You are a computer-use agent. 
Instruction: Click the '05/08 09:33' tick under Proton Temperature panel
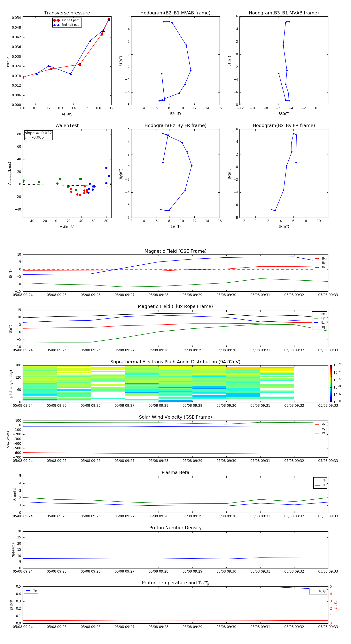328,627
